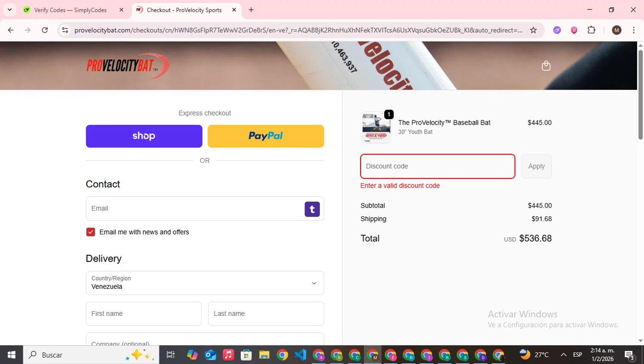Go forward in browser history
Viewport: 644px width, 364px height.
point(27,30)
